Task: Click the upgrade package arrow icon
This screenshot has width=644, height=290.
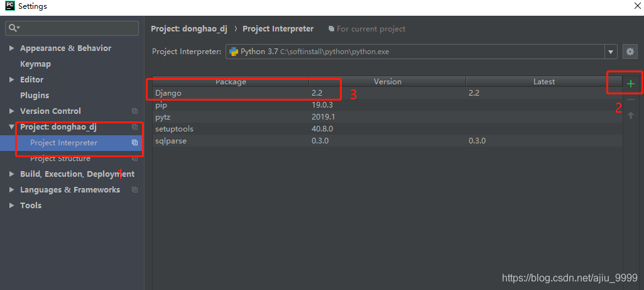Action: (630, 115)
